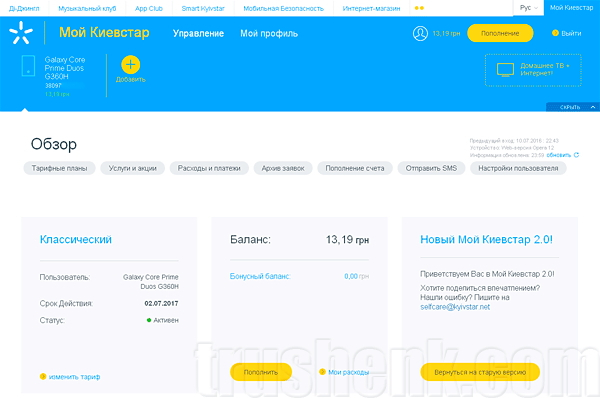Screen dimensions: 600x398
Task: Click the Классический tariff title
Action: tap(76, 240)
